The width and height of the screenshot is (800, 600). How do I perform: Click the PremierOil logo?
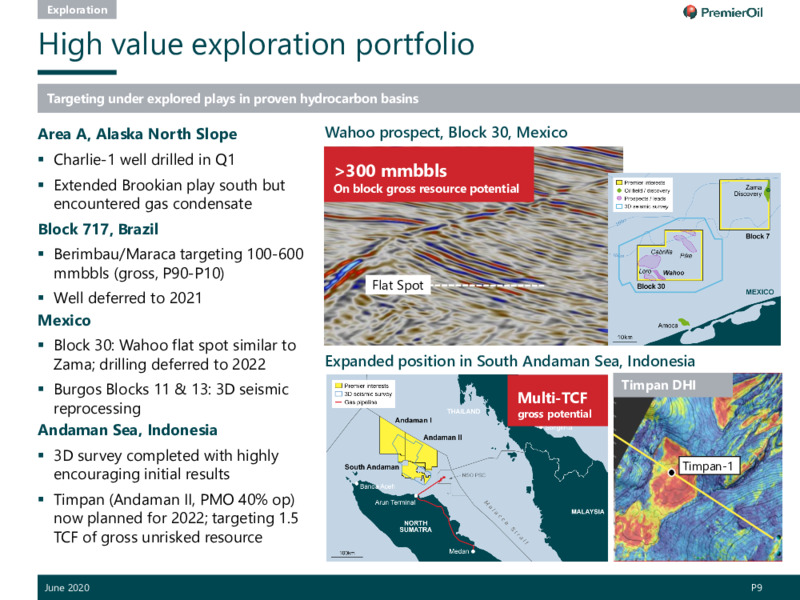pyautogui.click(x=722, y=12)
